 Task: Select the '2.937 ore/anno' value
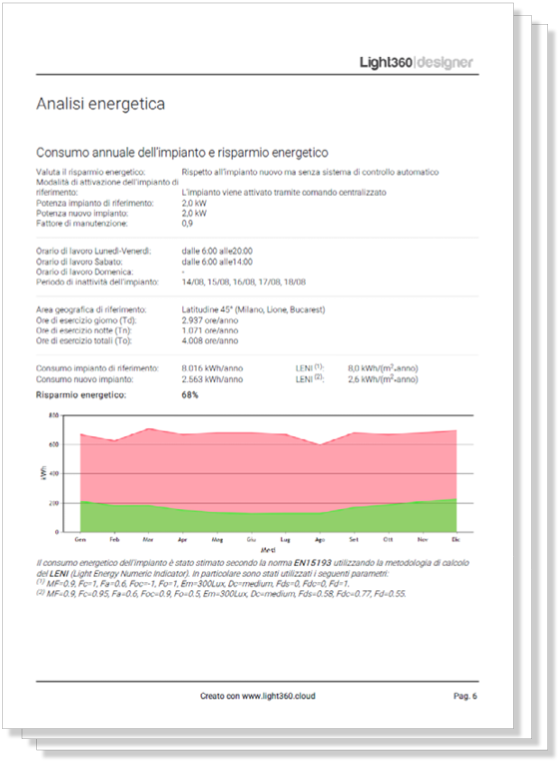coord(210,321)
